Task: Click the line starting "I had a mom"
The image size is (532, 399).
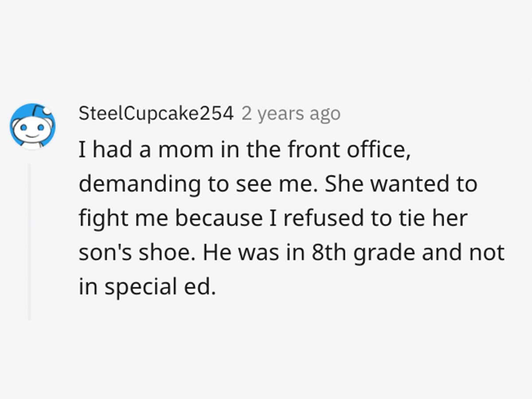Action: [243, 150]
